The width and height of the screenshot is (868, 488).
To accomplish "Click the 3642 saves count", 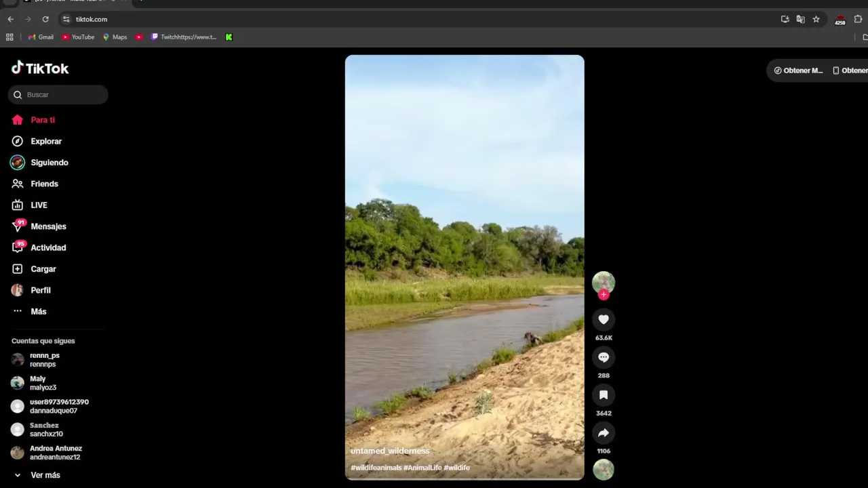I will (x=604, y=413).
